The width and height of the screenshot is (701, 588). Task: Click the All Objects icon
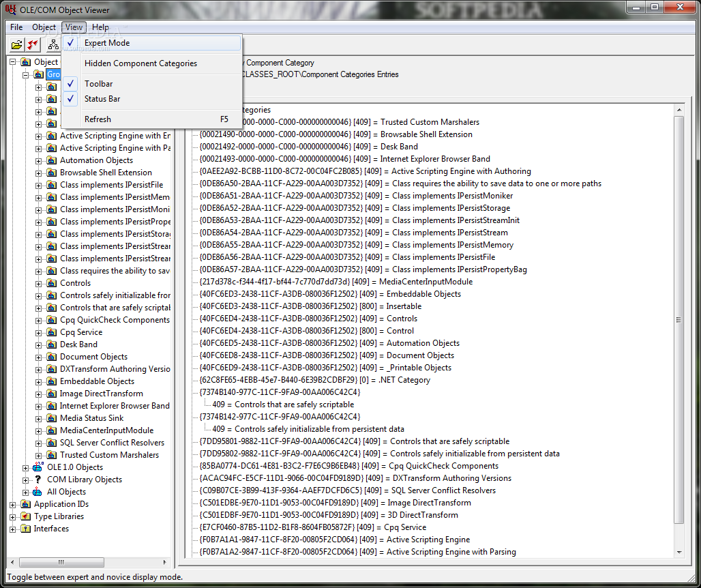coord(38,492)
